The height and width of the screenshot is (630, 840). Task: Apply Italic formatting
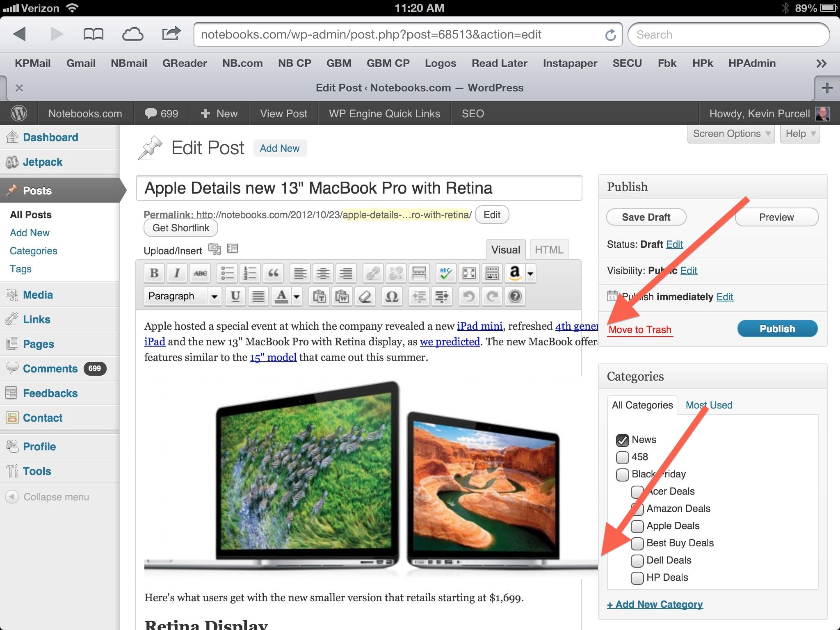coord(177,273)
